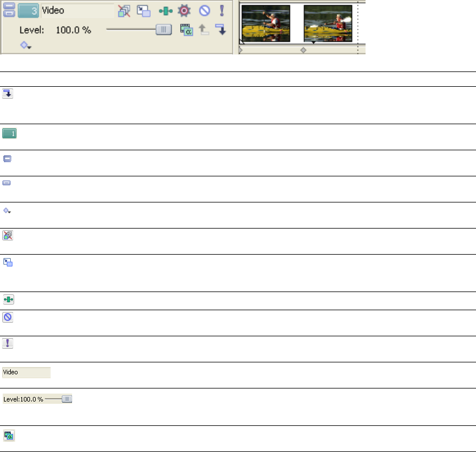This screenshot has width=476, height=452.
Task: Click Compositing Mode icon in legend list
Action: tap(9, 436)
